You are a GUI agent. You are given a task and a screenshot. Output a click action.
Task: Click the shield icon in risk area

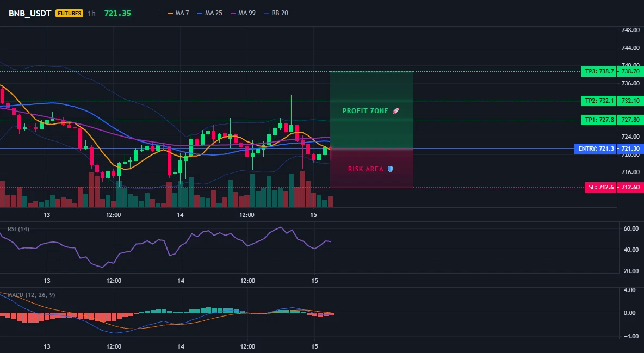pyautogui.click(x=390, y=169)
